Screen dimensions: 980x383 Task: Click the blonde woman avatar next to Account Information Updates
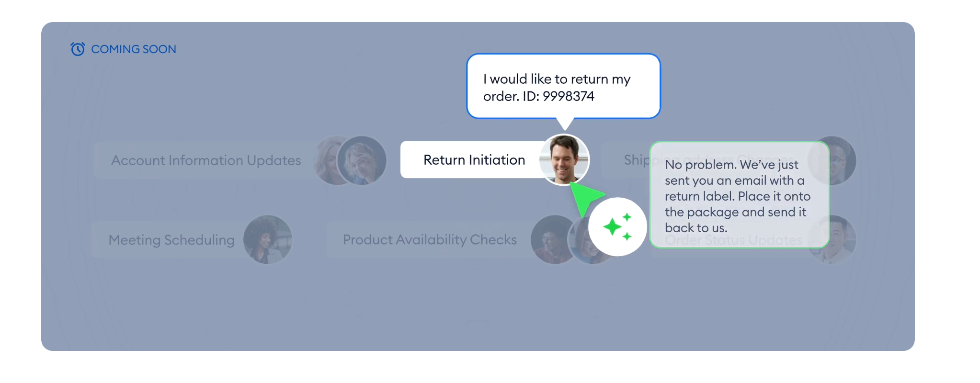click(362, 160)
